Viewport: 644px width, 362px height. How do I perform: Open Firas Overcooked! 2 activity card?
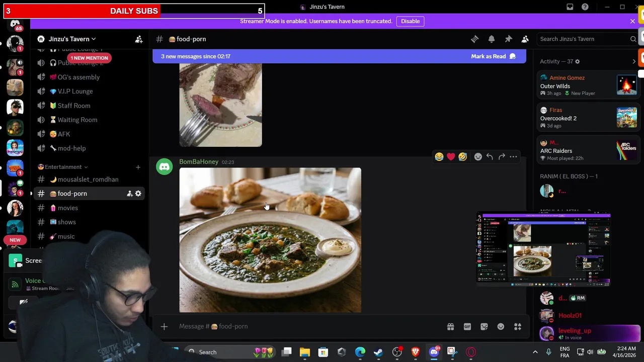click(x=588, y=118)
